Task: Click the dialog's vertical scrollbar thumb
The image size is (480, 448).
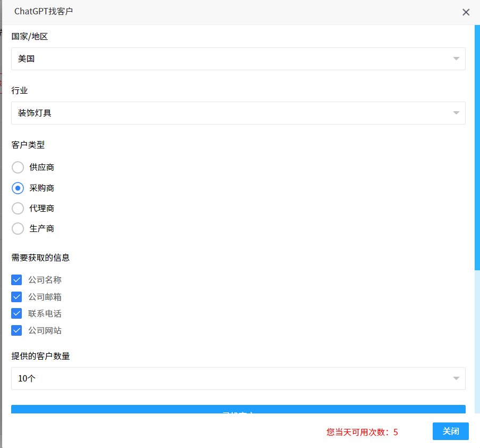Action: tap(477, 149)
